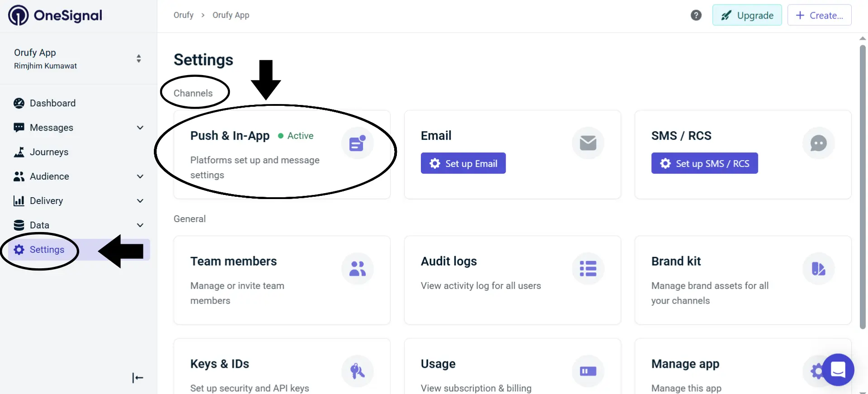Click the OneSignal logo
This screenshot has width=868, height=394.
click(x=55, y=15)
